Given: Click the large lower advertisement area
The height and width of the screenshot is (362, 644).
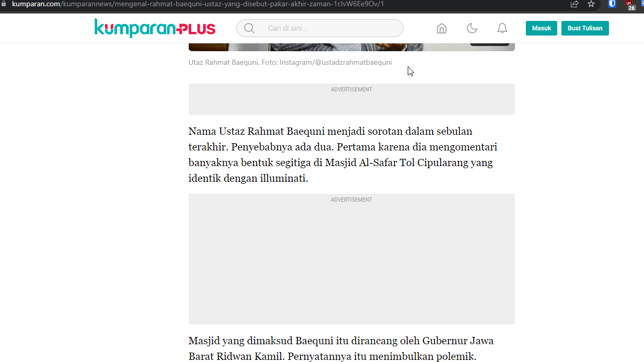Looking at the screenshot, I should click(x=351, y=259).
